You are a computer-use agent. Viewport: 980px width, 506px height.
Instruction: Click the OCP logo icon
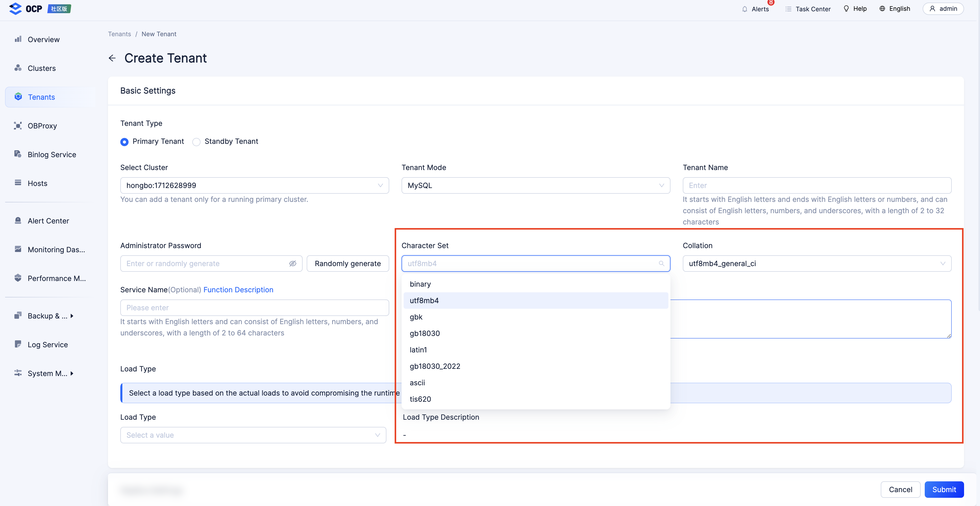tap(15, 8)
